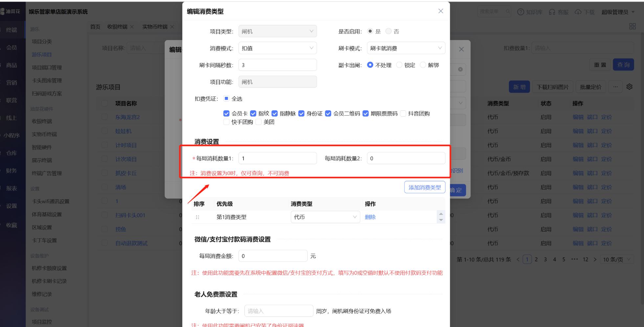644x327 pixels.
Task: Uncheck the 会员卡 checkbox
Action: click(x=226, y=114)
